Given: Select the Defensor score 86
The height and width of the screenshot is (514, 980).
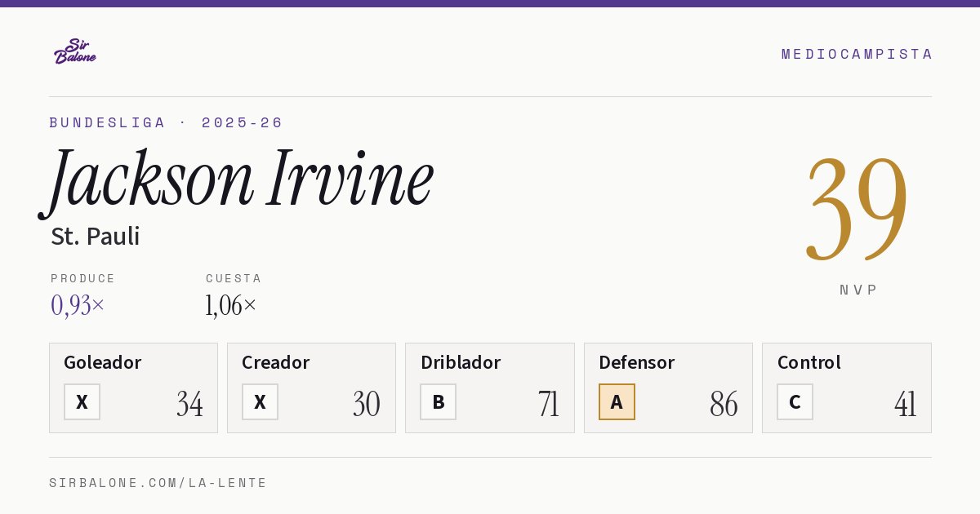Looking at the screenshot, I should [x=724, y=404].
